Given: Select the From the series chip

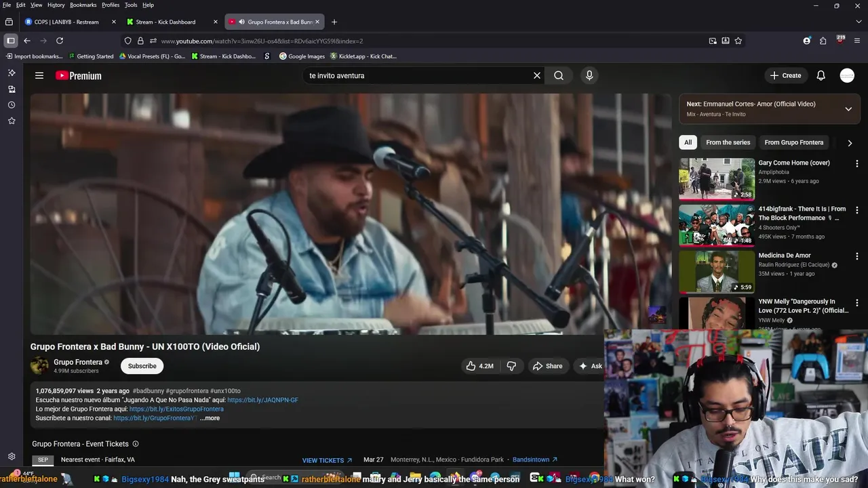Looking at the screenshot, I should (x=728, y=142).
